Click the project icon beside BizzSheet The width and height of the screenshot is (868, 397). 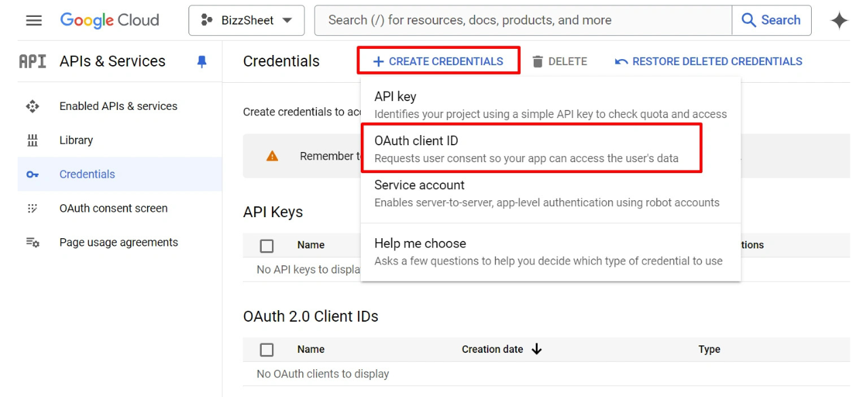[x=207, y=20]
